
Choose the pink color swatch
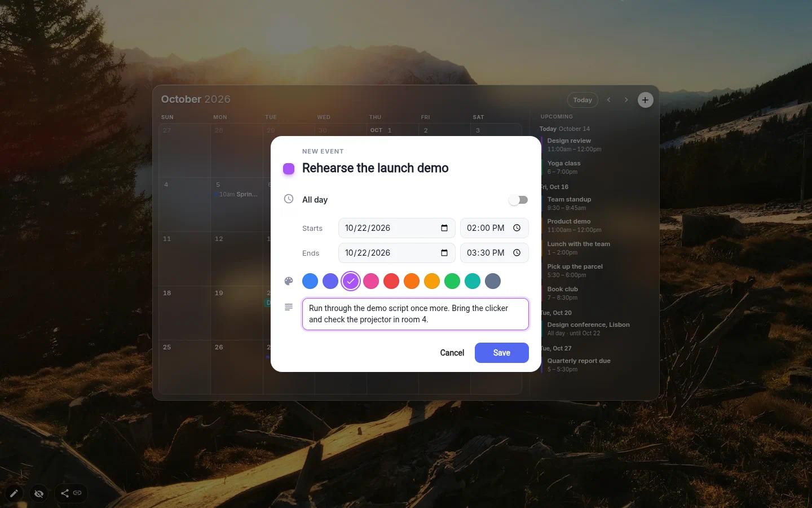pos(371,281)
